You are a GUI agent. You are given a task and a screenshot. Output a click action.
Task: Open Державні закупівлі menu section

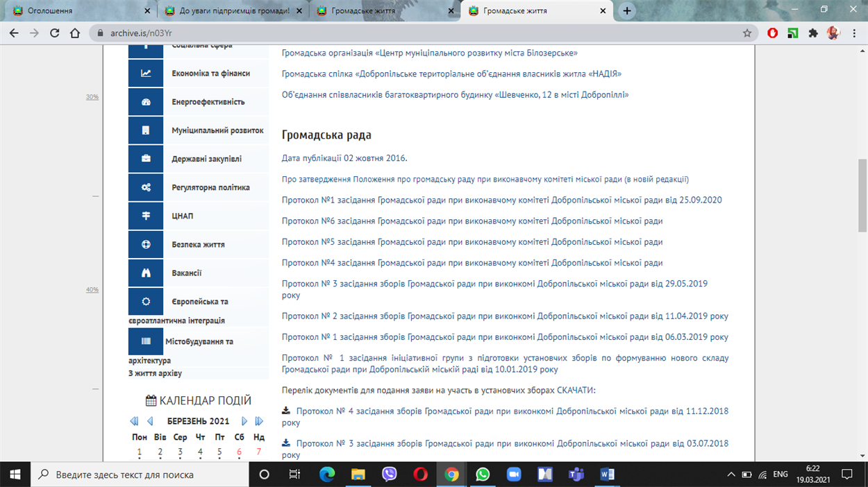(207, 159)
